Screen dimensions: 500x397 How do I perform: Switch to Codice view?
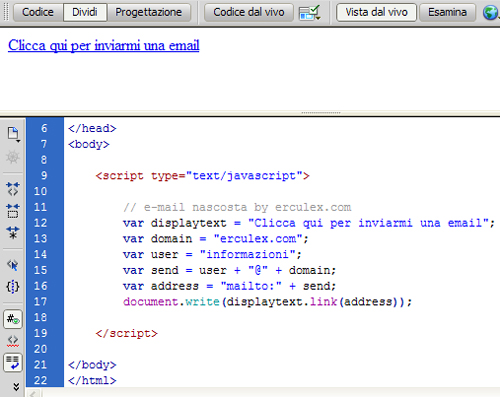tap(38, 12)
